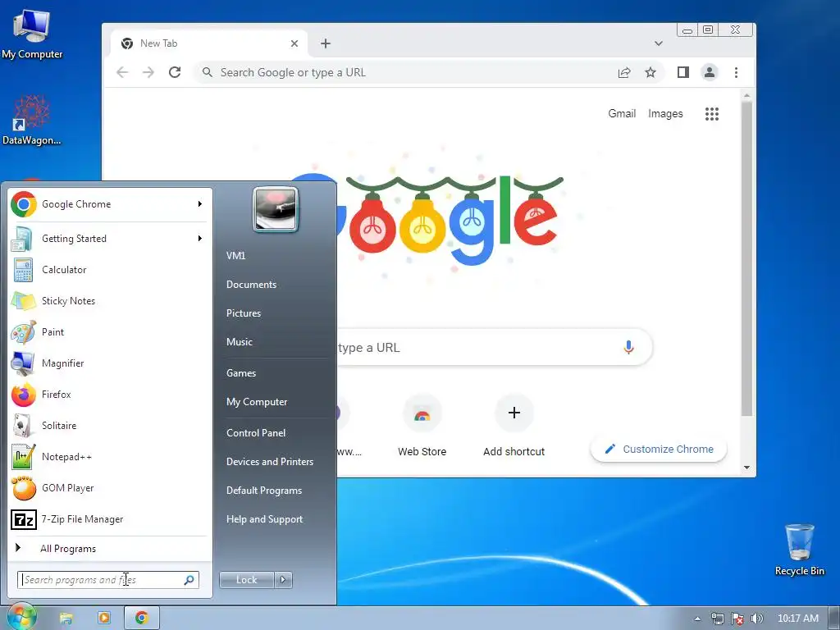
Task: Launch Firefox from the Start menu
Action: point(110,395)
